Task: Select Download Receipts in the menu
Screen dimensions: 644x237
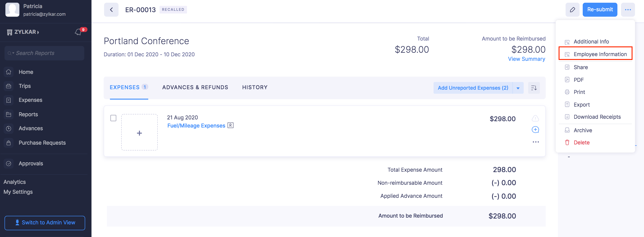Action: 597,117
